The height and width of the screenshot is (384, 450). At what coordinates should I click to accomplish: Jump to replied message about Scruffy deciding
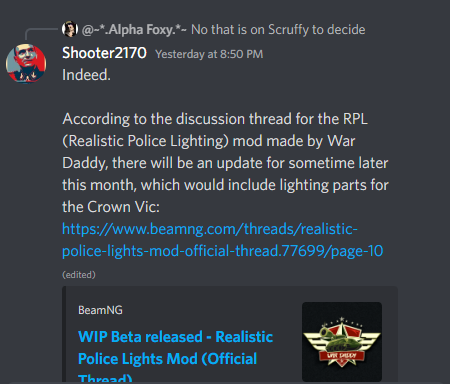pos(278,30)
